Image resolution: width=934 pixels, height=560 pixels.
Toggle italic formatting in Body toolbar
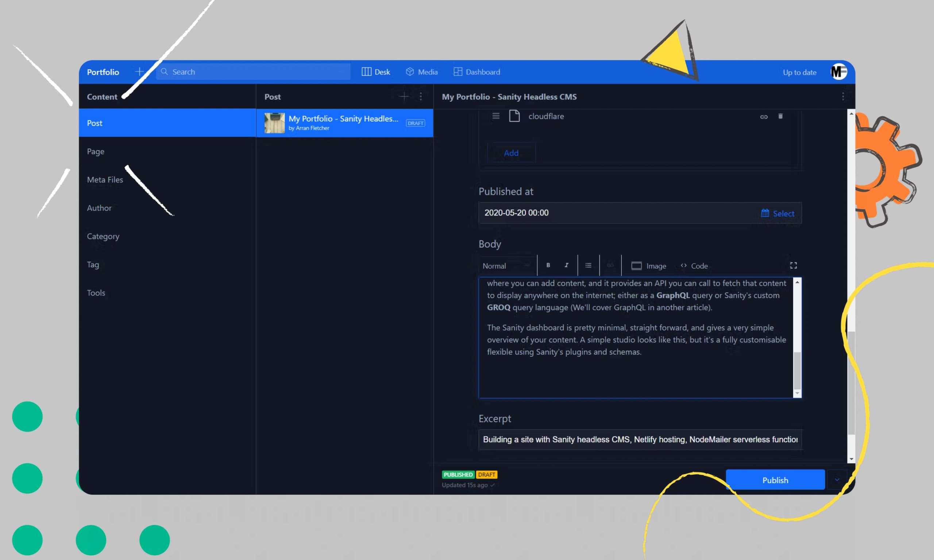pos(566,265)
